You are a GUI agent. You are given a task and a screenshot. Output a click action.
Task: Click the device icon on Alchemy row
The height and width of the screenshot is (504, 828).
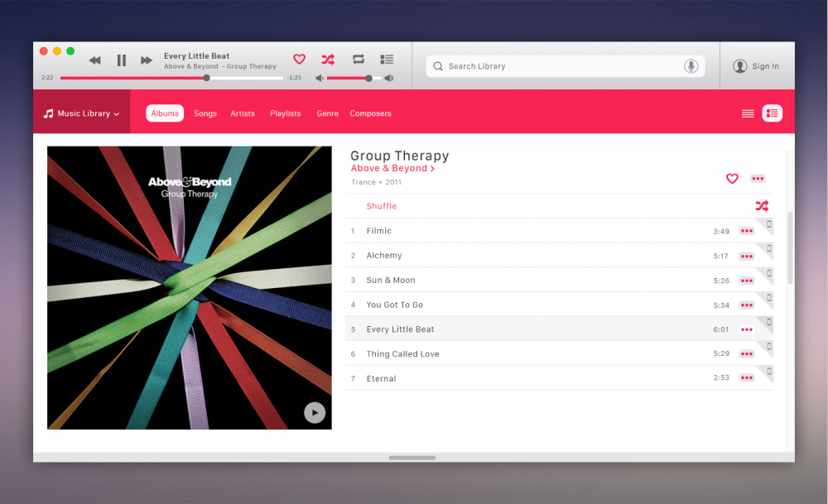pyautogui.click(x=769, y=248)
